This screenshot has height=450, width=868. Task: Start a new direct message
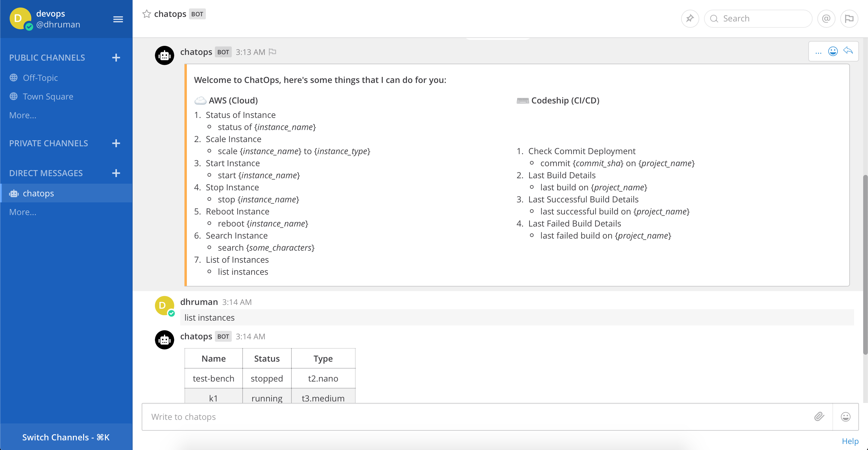tap(116, 173)
